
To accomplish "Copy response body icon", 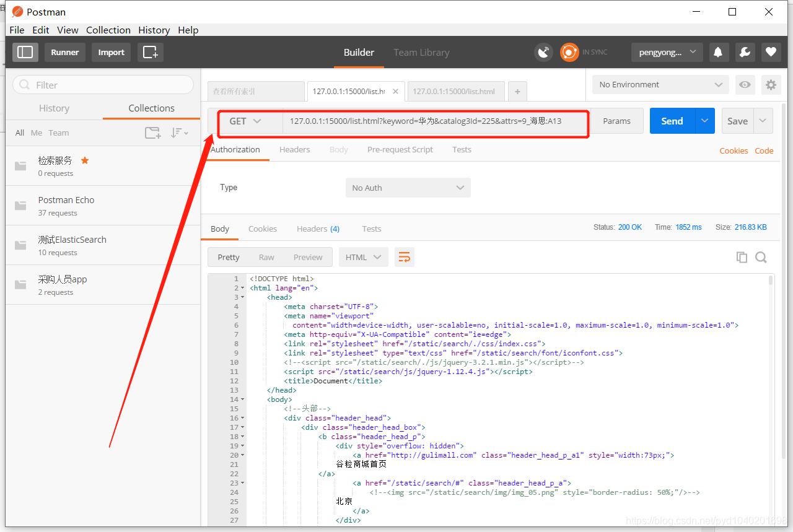I will [742, 258].
